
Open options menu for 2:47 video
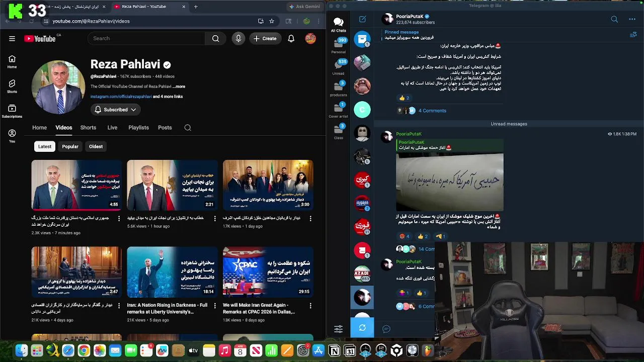click(x=119, y=305)
